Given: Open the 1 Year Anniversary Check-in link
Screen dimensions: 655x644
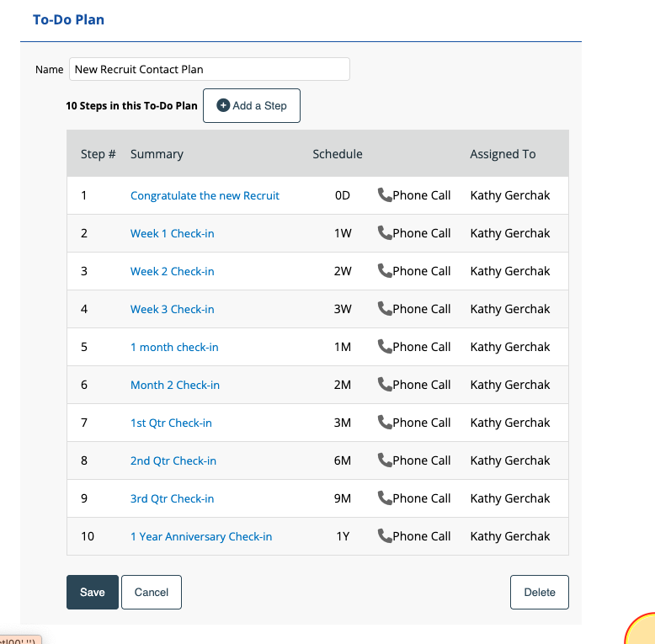Looking at the screenshot, I should tap(200, 537).
